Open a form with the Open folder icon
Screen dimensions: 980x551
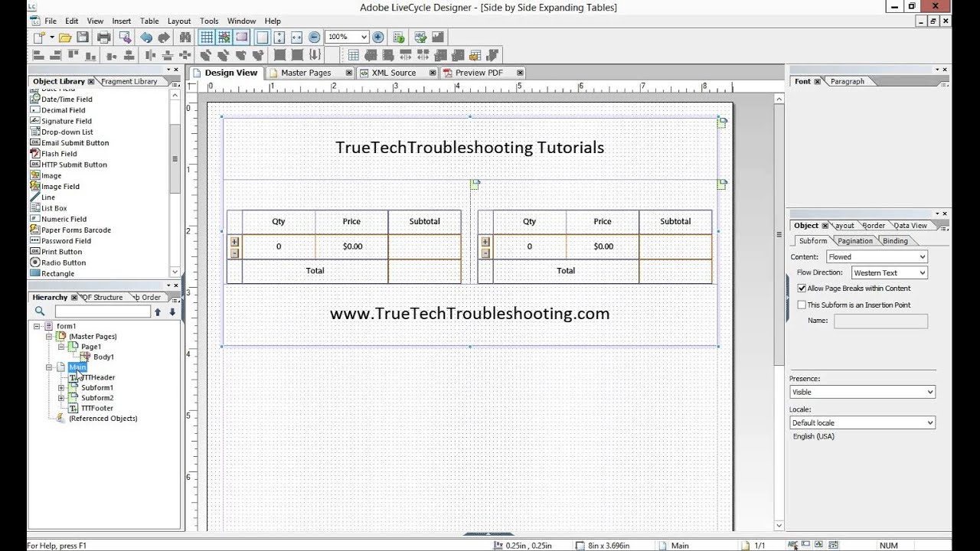point(65,37)
